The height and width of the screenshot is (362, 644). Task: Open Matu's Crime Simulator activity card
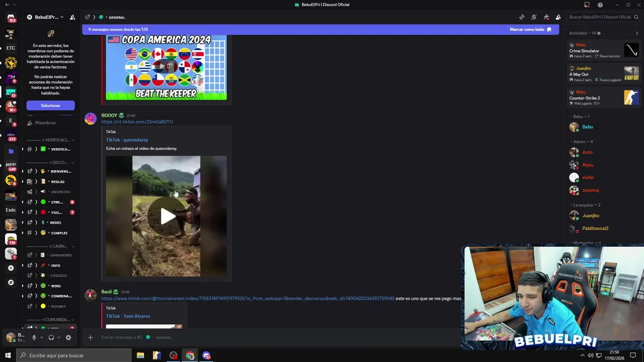tap(604, 51)
